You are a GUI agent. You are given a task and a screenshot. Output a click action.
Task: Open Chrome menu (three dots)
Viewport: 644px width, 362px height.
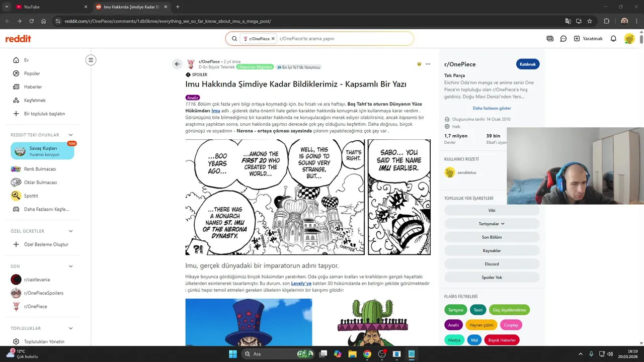click(x=637, y=21)
